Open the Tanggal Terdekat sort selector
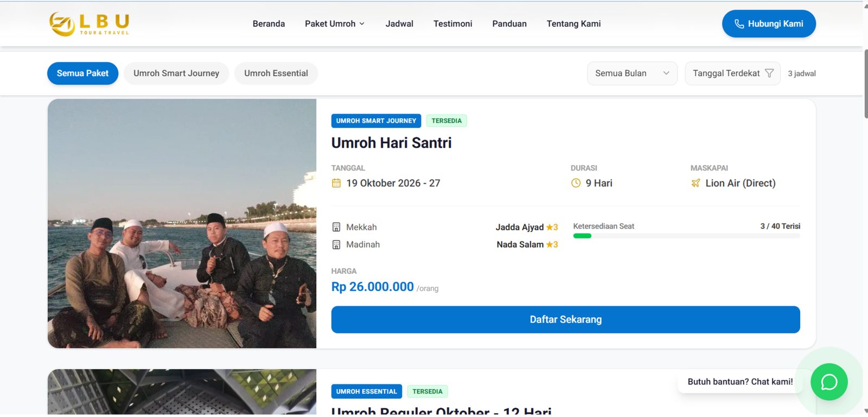This screenshot has width=868, height=417. point(732,73)
